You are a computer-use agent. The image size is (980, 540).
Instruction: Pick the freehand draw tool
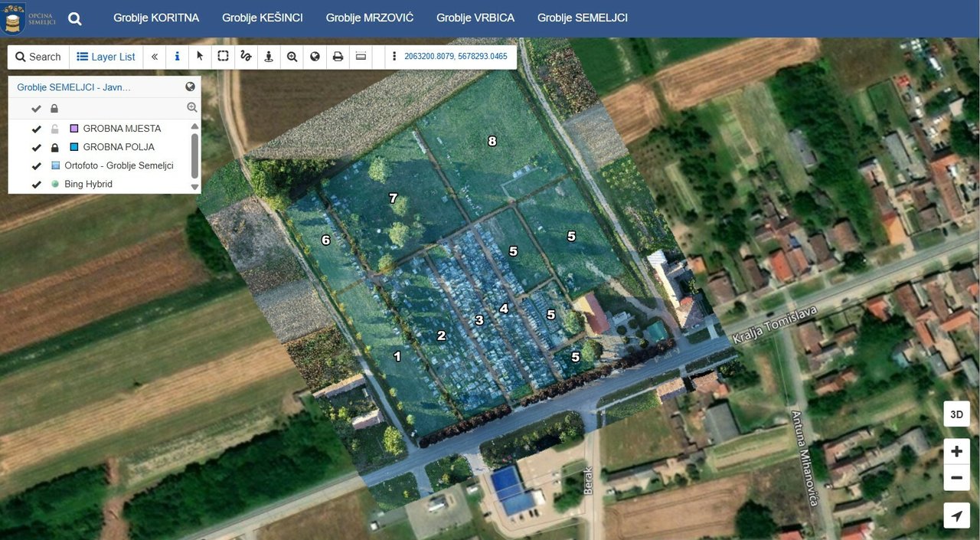pyautogui.click(x=246, y=57)
